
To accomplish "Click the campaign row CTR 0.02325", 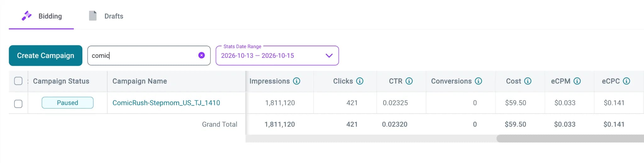I will (x=395, y=103).
